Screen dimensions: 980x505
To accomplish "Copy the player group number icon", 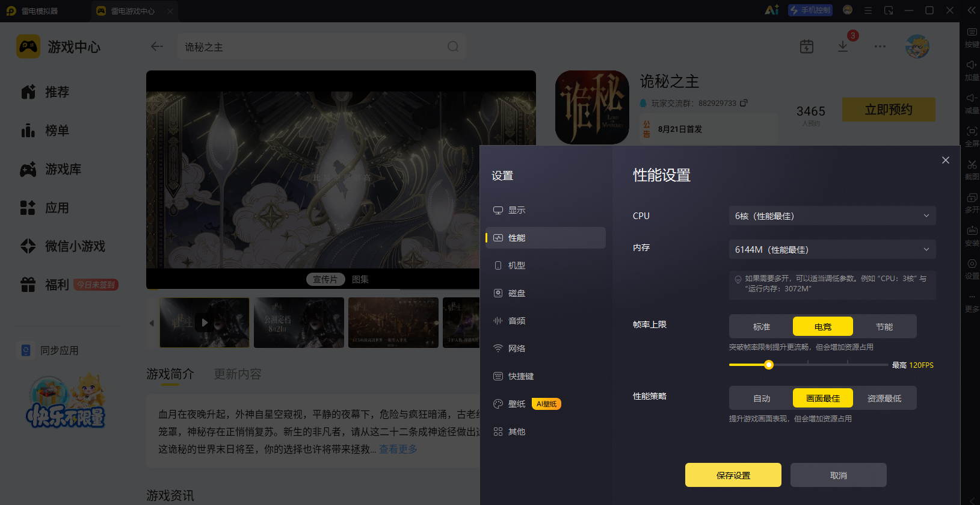I will click(744, 103).
